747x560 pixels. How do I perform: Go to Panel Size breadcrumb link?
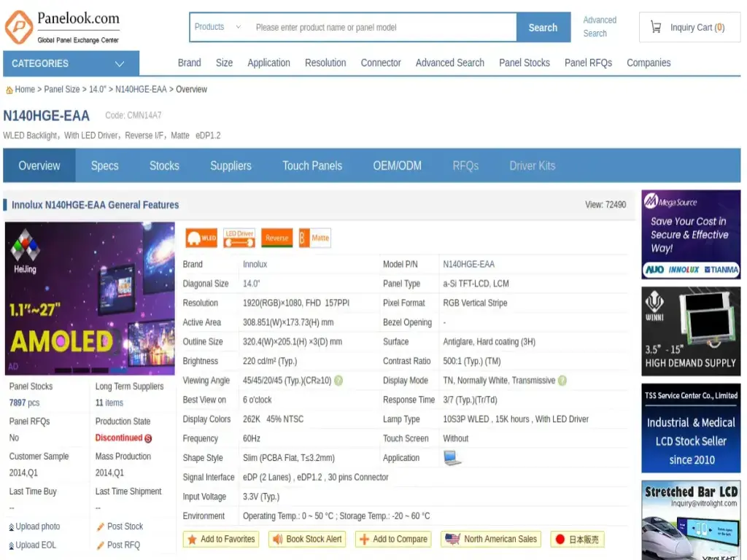62,90
